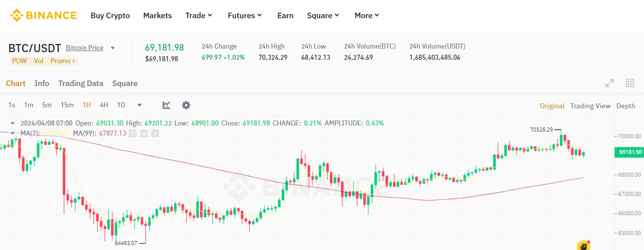Viewport: 644px width, 250px height.
Task: Open multi-chart grid layout
Action: pyautogui.click(x=630, y=84)
